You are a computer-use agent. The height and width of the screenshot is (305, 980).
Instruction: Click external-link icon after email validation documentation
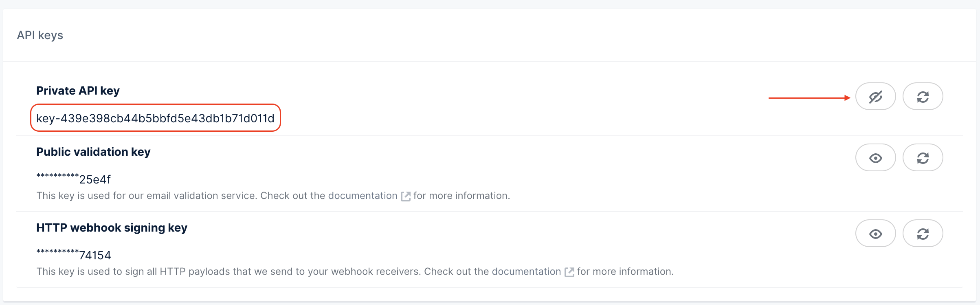tap(406, 197)
